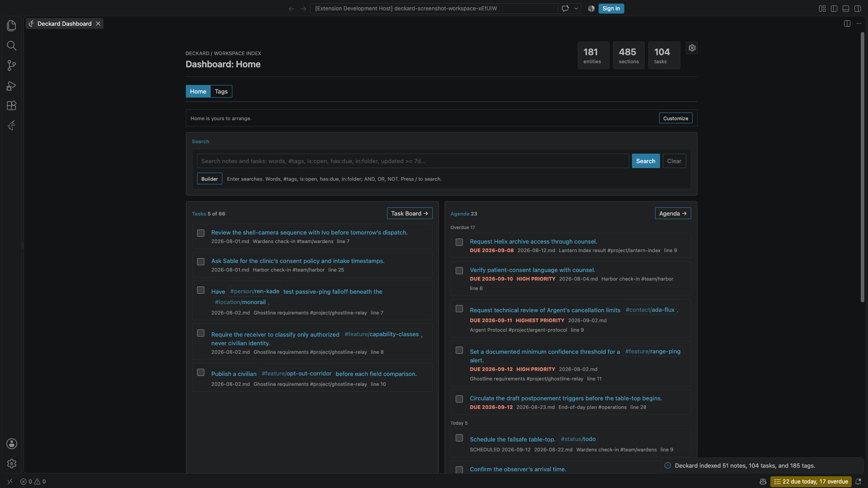Check the 'Have ren-kade test passive-ping' task
This screenshot has width=868, height=488.
[201, 290]
